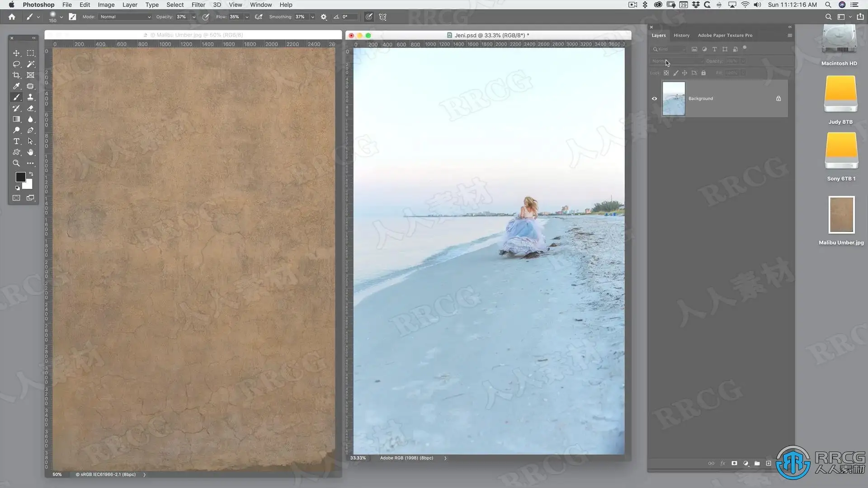Open the brush blending Mode dropdown

pos(125,17)
